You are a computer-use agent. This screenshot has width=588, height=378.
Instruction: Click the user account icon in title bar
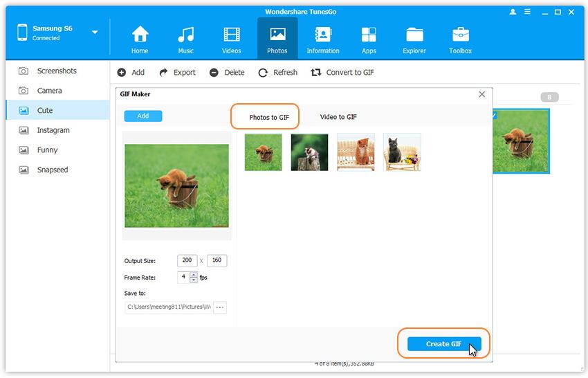tap(513, 12)
